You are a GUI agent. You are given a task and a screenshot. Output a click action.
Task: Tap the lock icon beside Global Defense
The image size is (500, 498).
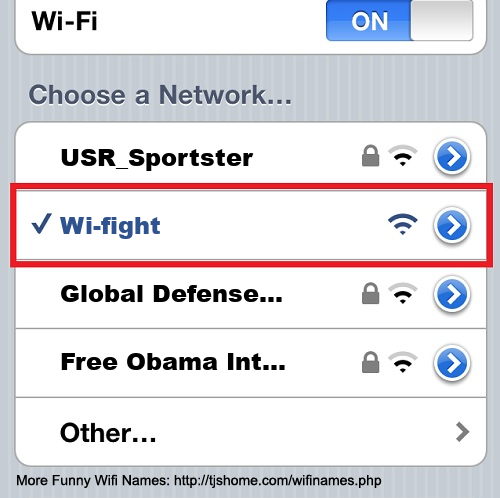point(371,293)
